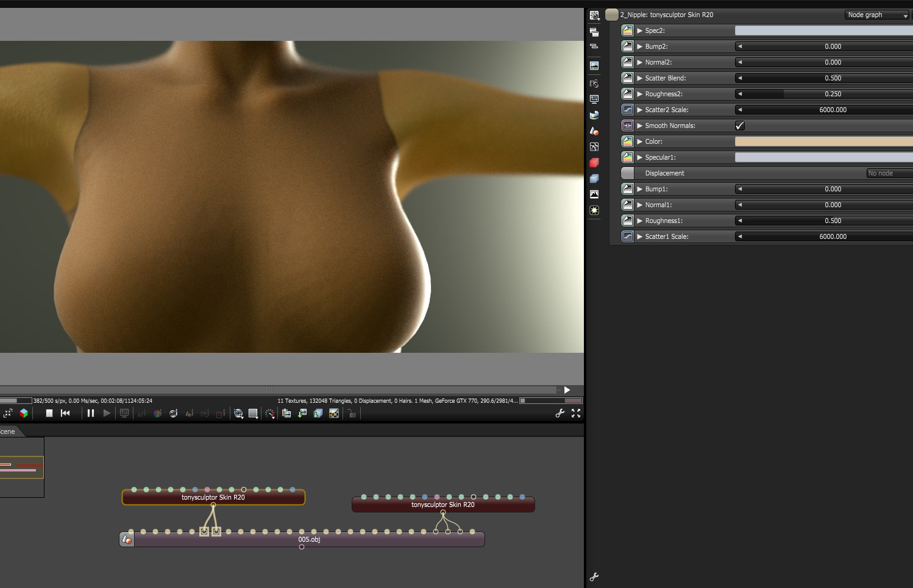The height and width of the screenshot is (588, 913).
Task: Toggle the alpha checkerboard background icon
Action: [334, 414]
